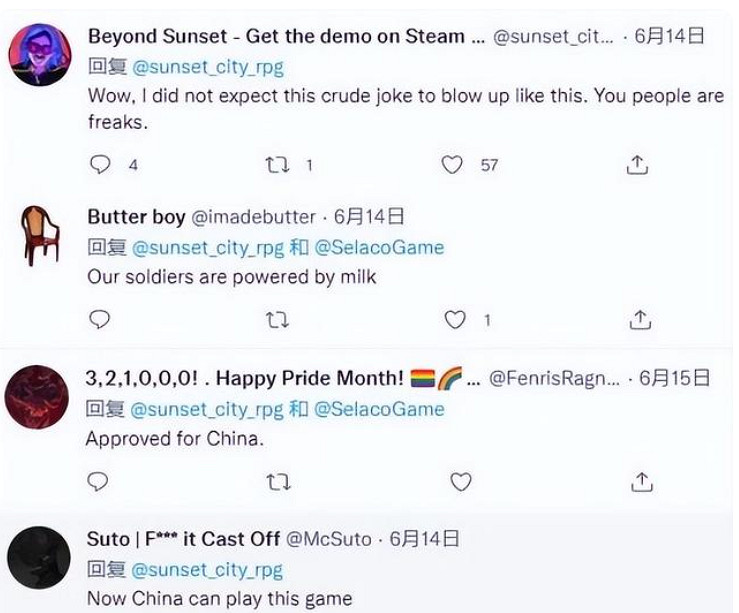Reply to the "Approved for China" tweet
The image size is (739, 613).
[x=98, y=482]
